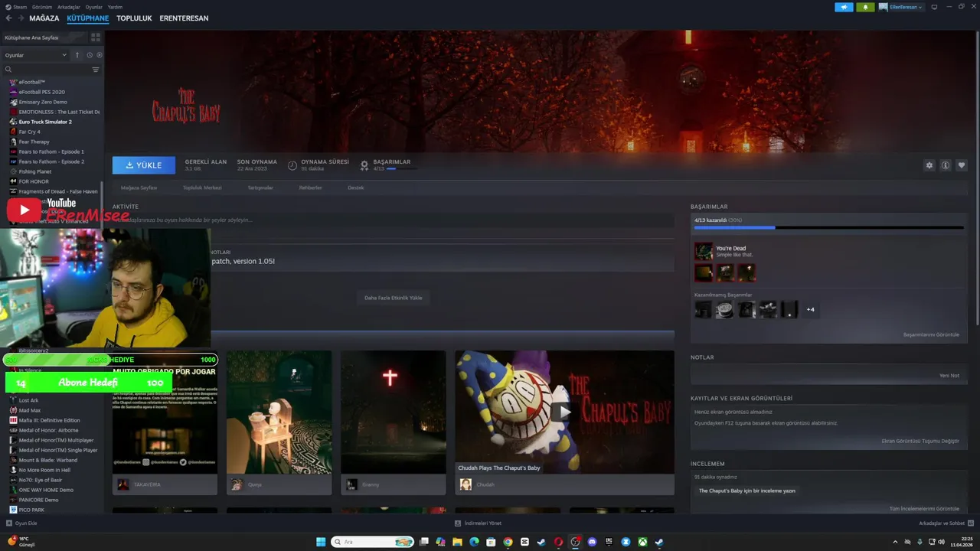Click the recent activity clock filter icon
980x551 pixels.
click(90, 55)
